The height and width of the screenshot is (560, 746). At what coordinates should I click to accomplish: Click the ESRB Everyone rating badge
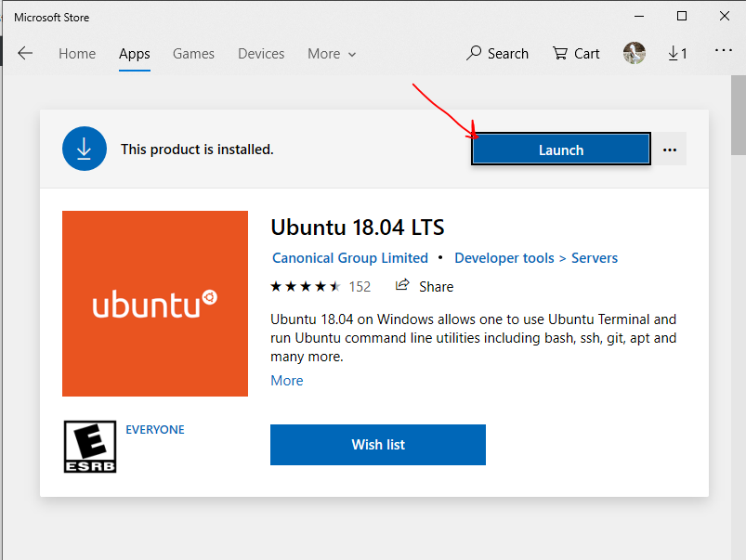pos(90,447)
